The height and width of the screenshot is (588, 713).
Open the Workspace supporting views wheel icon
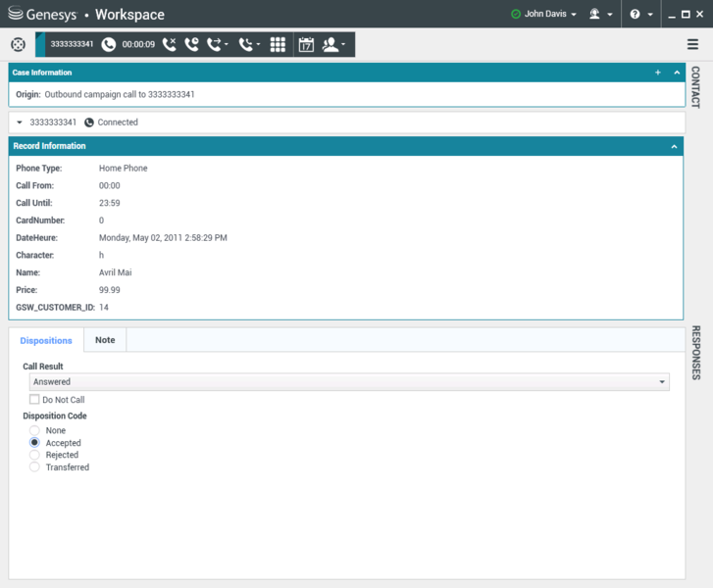click(x=18, y=44)
